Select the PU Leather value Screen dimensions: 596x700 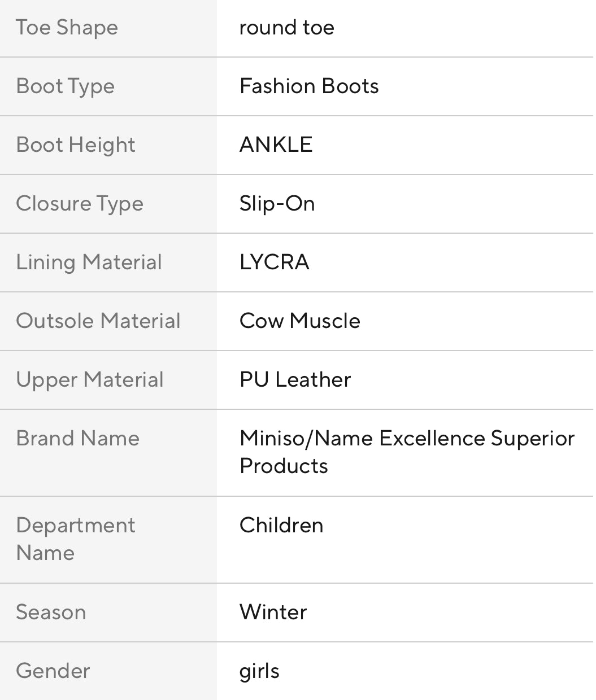(295, 380)
